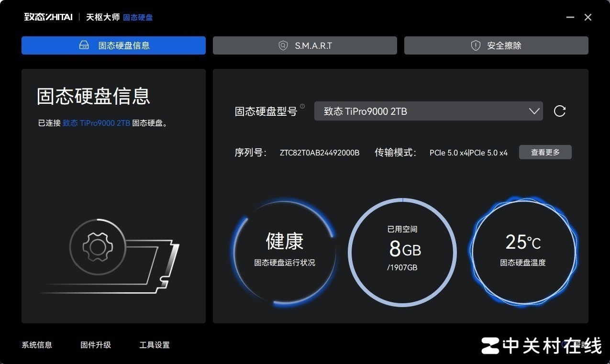Click 天枢大师 in the title bar
610x364 pixels.
pos(103,17)
